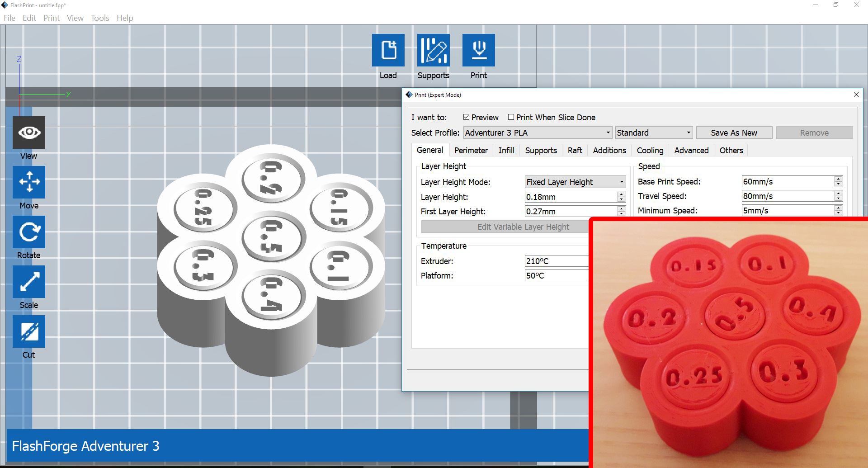Click inside the Extruder temperature field
Screen dimensions: 868x468
click(x=556, y=261)
